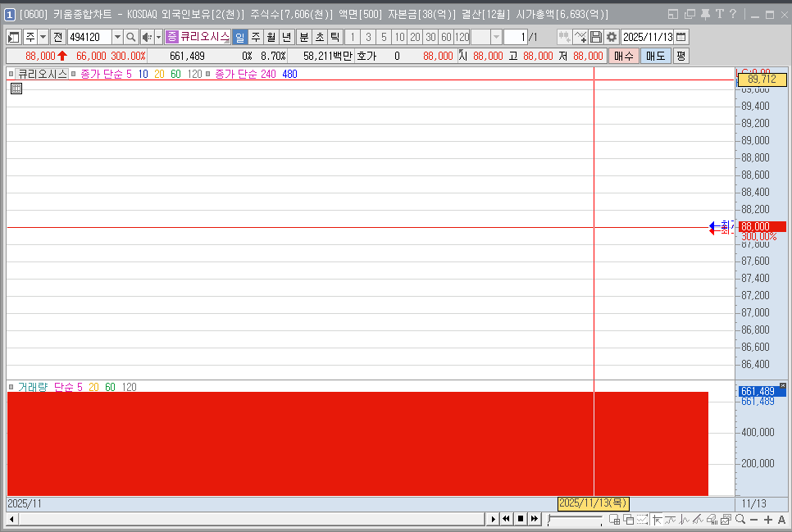Image resolution: width=792 pixels, height=532 pixels.
Task: Click the chart line add icon
Action: pyautogui.click(x=580, y=37)
